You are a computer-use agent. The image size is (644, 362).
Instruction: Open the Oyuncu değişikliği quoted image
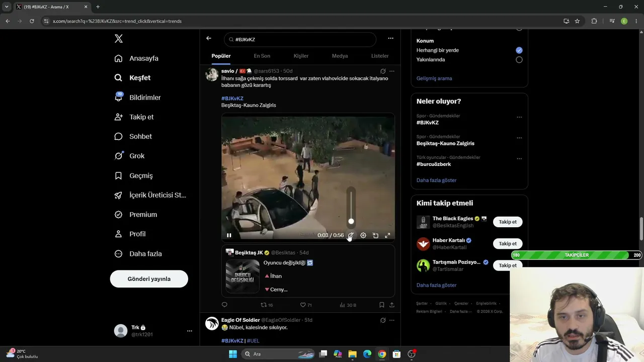(243, 276)
